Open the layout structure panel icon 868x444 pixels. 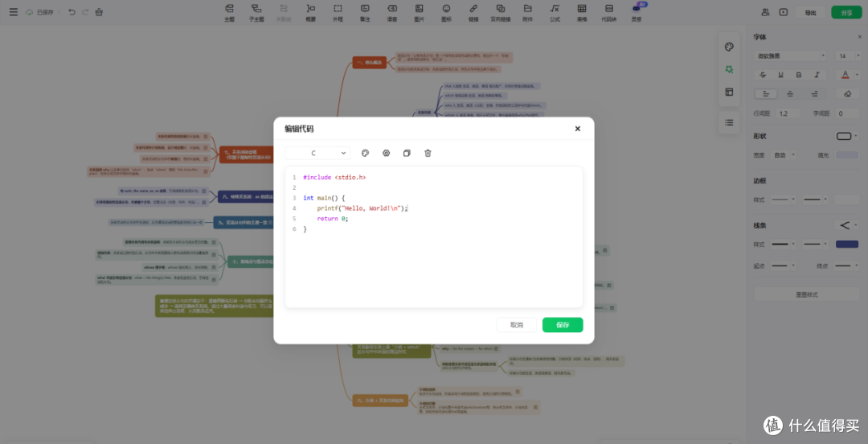pos(729,92)
